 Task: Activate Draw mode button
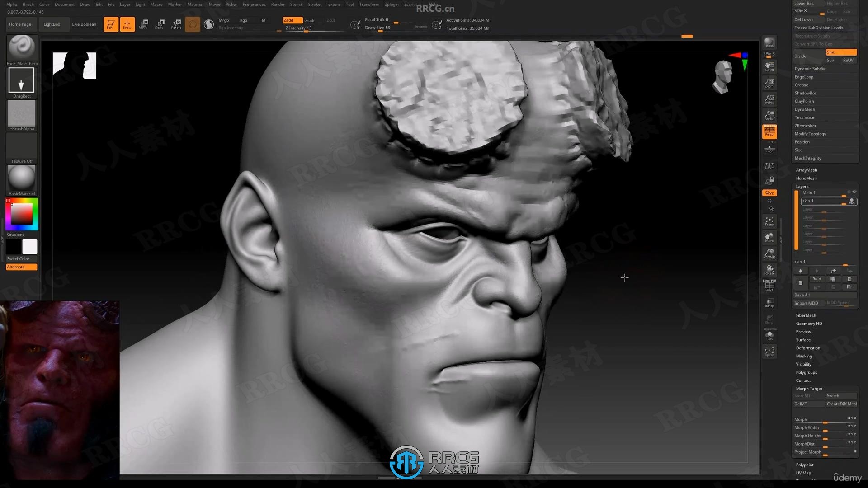click(127, 24)
